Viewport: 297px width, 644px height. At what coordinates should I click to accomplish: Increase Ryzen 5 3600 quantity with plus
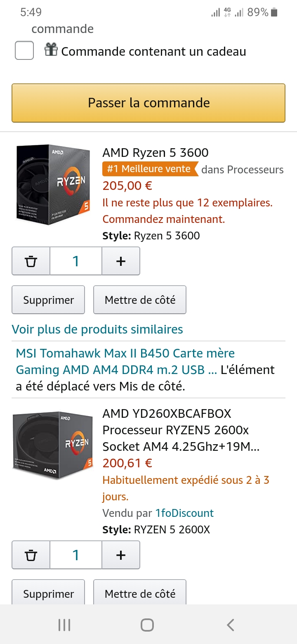[121, 261]
